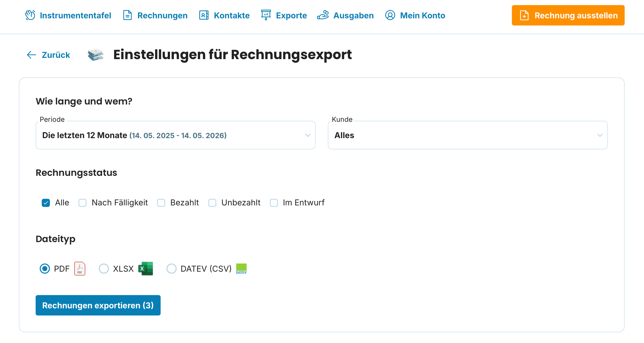644x343 pixels.
Task: Click the left arrow icon next to Zurück
Action: (32, 55)
